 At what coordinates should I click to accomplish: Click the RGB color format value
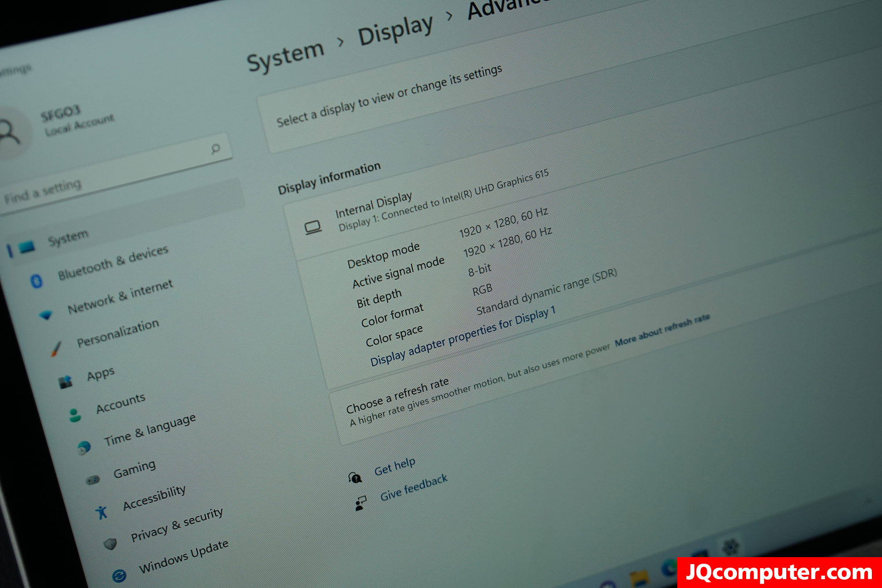[482, 290]
